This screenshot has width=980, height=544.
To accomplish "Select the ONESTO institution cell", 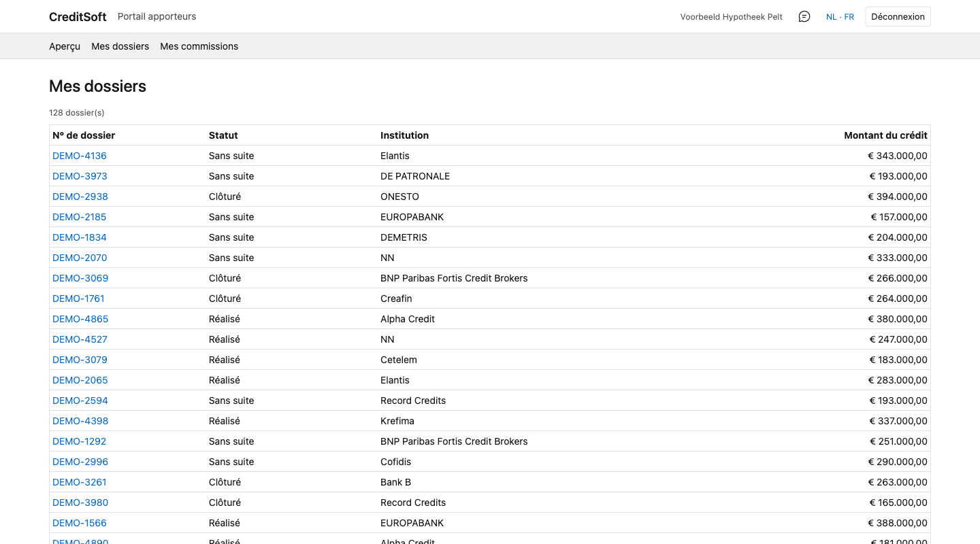I will click(x=399, y=197).
